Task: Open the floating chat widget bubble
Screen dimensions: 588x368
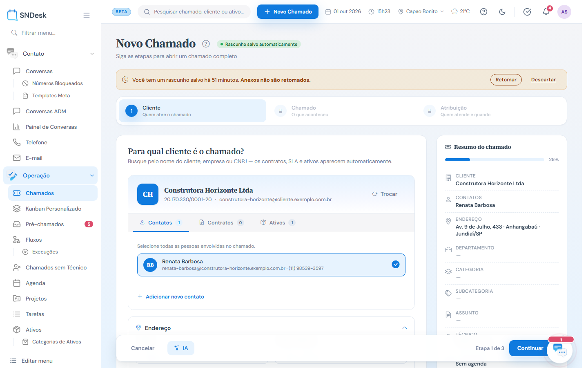Action: tap(559, 350)
